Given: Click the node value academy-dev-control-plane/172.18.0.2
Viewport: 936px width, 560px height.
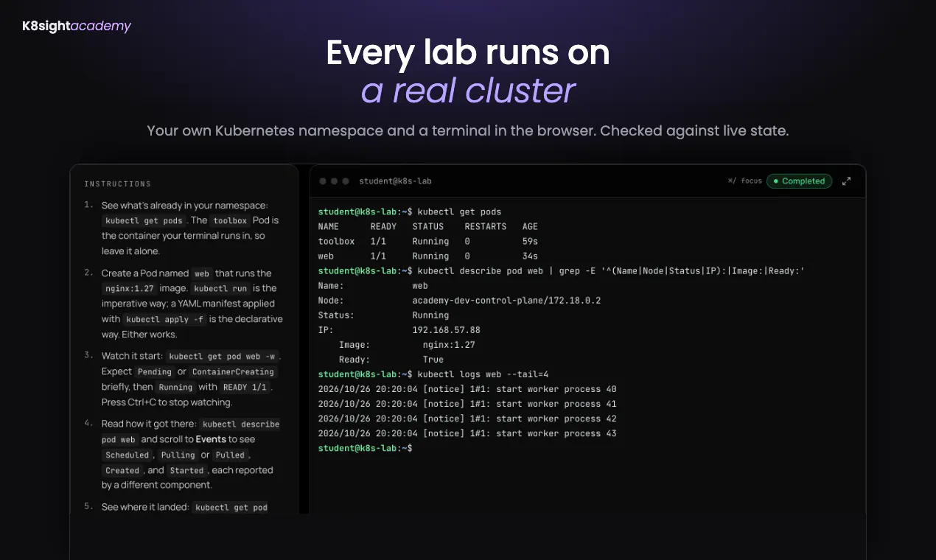Looking at the screenshot, I should click(x=506, y=301).
